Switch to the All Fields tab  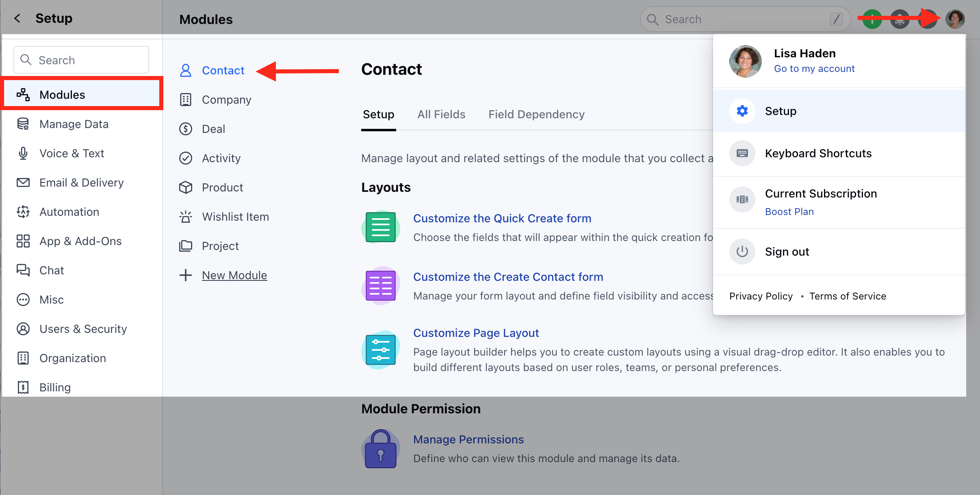pyautogui.click(x=441, y=114)
